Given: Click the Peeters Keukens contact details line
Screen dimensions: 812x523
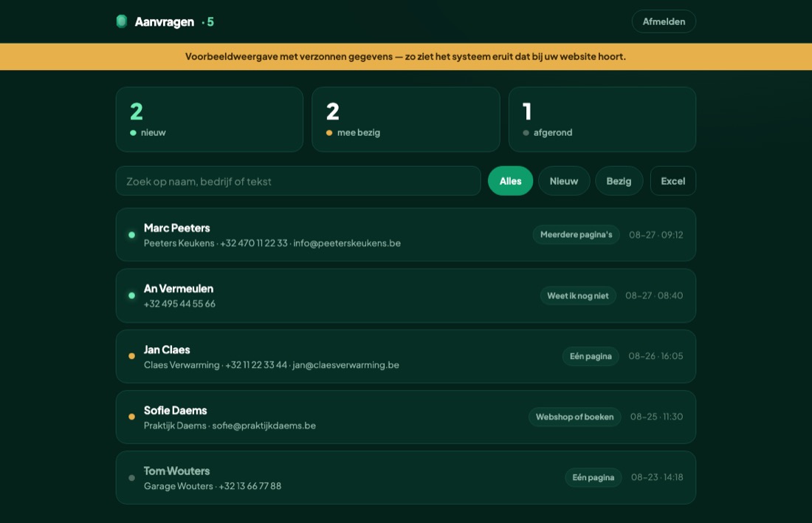Looking at the screenshot, I should pyautogui.click(x=272, y=243).
